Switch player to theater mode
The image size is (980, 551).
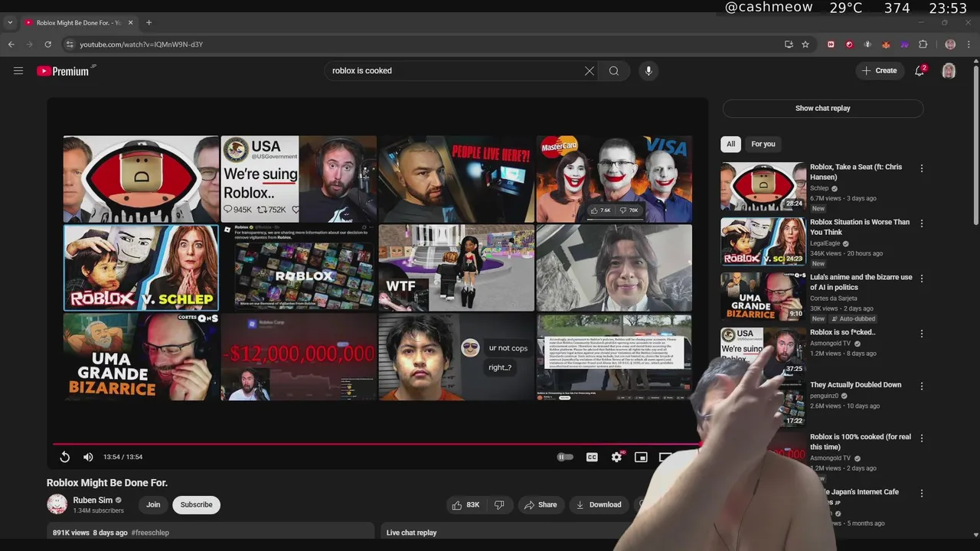click(665, 457)
